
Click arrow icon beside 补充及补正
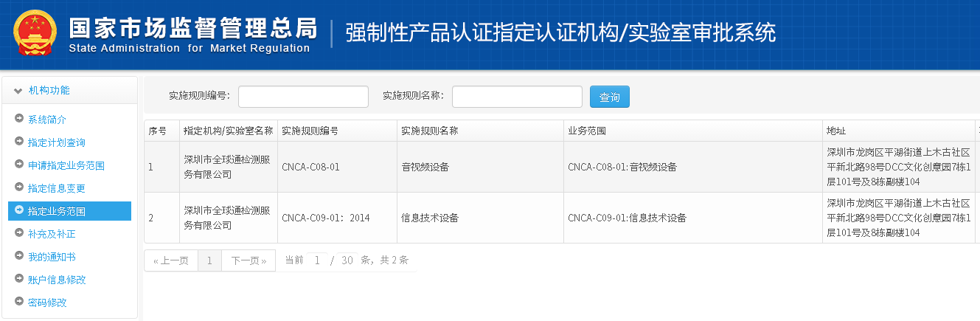19,233
